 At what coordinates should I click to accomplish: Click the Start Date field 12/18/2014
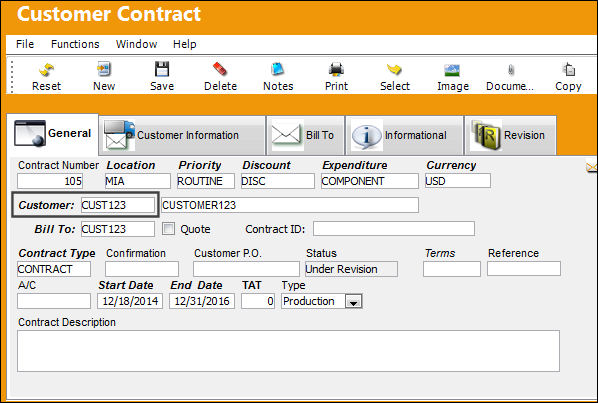130,301
